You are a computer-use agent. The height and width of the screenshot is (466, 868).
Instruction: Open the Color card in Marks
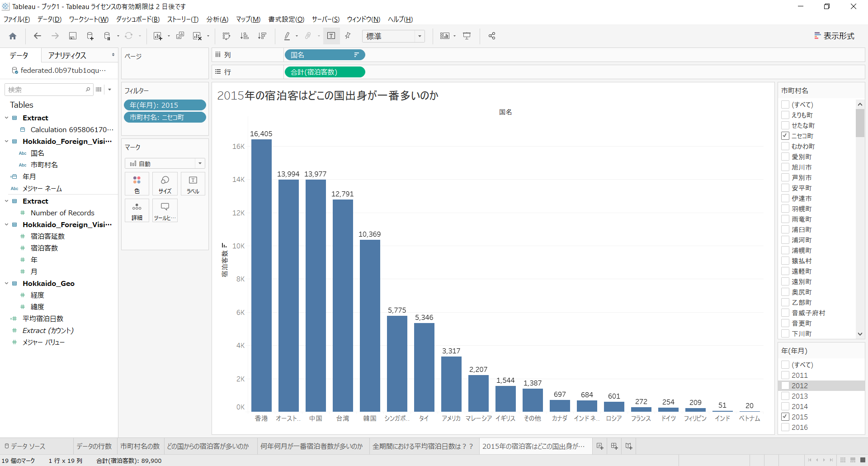[137, 184]
